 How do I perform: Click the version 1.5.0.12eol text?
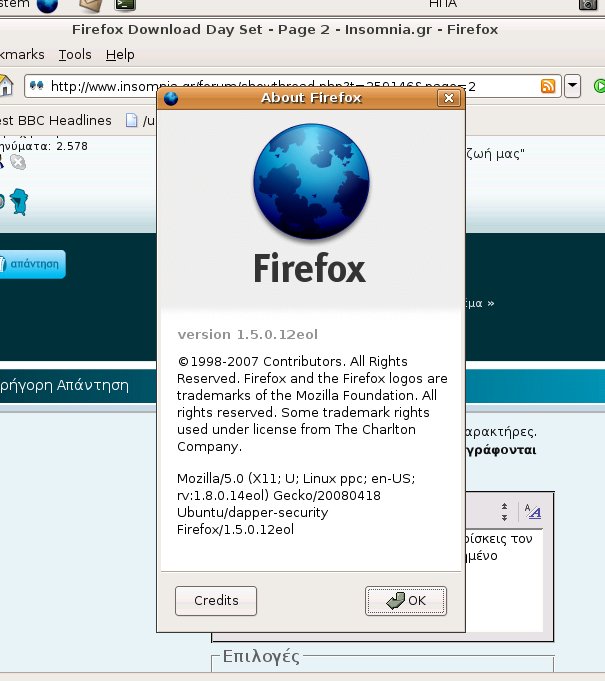coord(248,334)
